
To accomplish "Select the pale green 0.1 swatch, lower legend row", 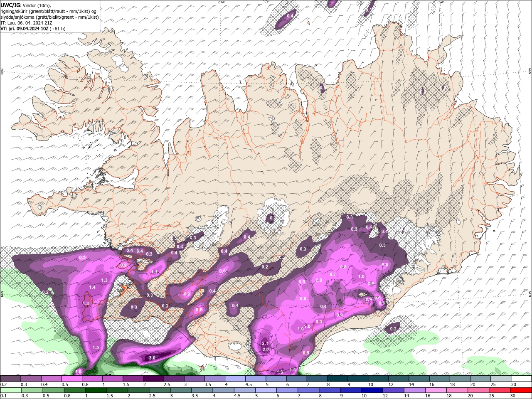I will [10, 390].
